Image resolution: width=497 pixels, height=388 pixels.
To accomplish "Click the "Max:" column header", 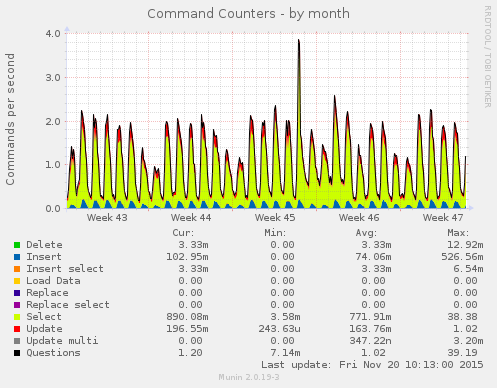I will pyautogui.click(x=458, y=232).
